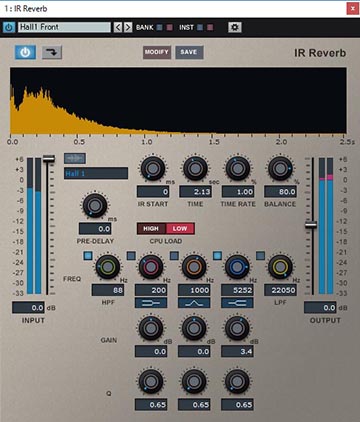This screenshot has height=422, width=360.
Task: Click the PRE-DELAY knob
Action: (95, 205)
